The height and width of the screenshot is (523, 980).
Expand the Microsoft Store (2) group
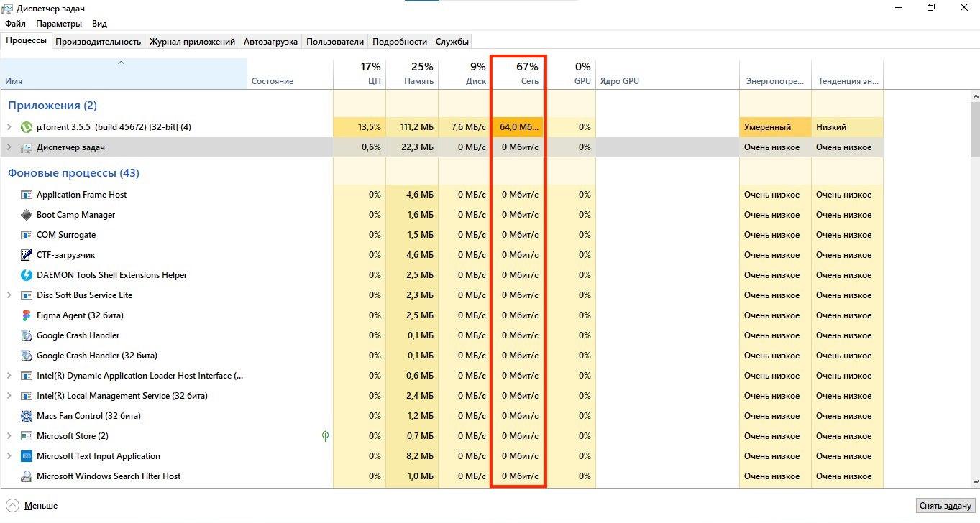(9, 436)
